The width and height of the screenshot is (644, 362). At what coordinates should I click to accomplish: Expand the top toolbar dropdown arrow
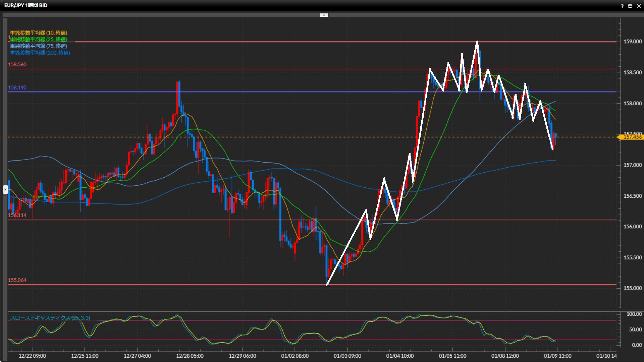(324, 15)
